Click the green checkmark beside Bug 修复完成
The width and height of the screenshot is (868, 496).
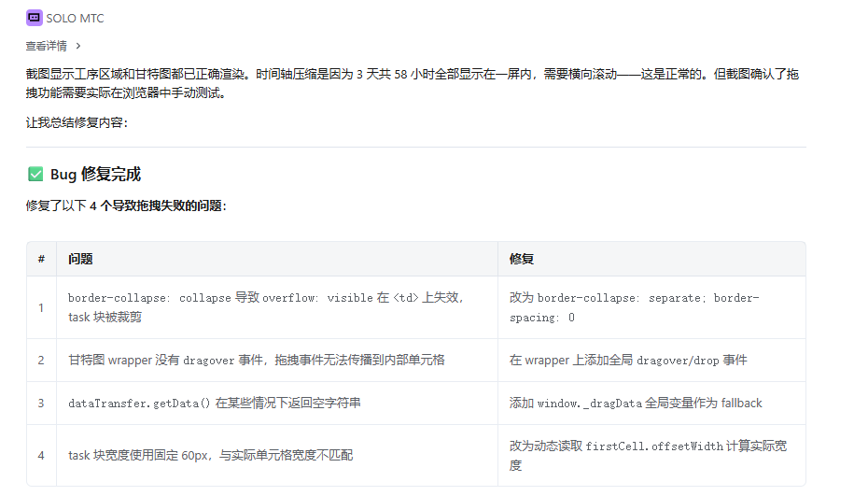coord(35,174)
